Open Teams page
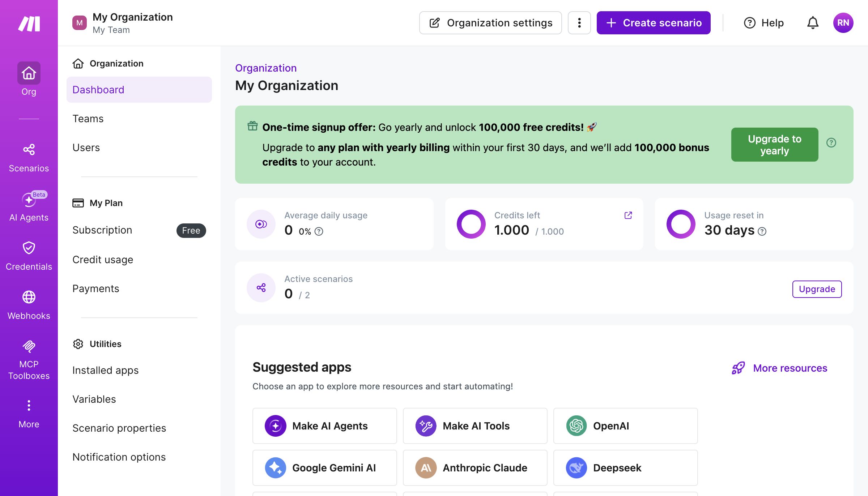868x496 pixels. click(x=139, y=119)
